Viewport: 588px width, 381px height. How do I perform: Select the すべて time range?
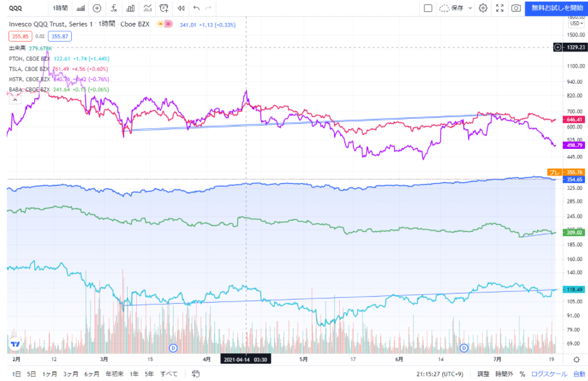pos(169,374)
